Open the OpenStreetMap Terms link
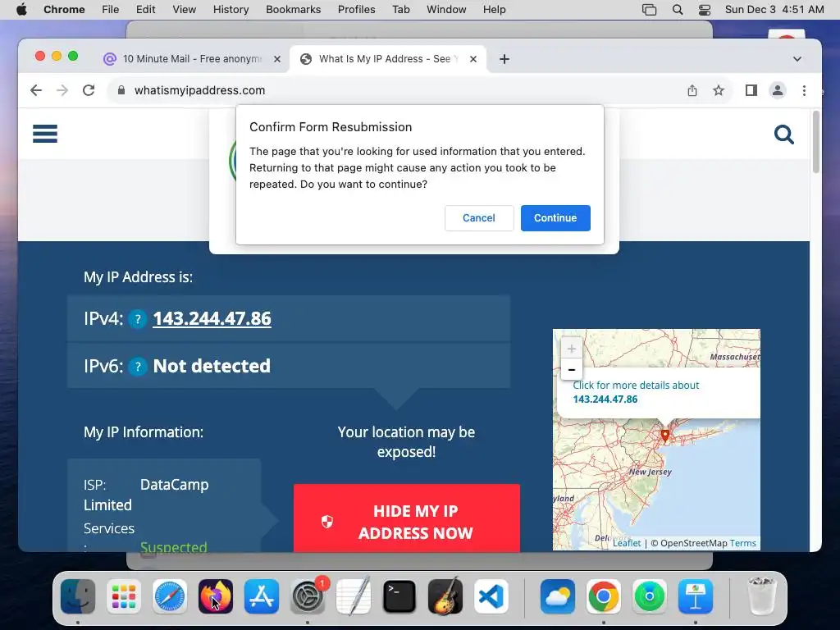The image size is (840, 630). pyautogui.click(x=742, y=543)
